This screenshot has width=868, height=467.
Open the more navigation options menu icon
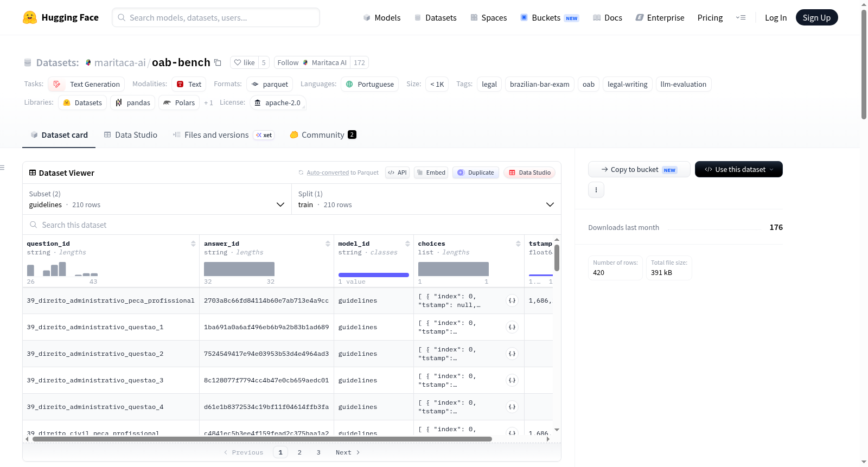pos(741,17)
